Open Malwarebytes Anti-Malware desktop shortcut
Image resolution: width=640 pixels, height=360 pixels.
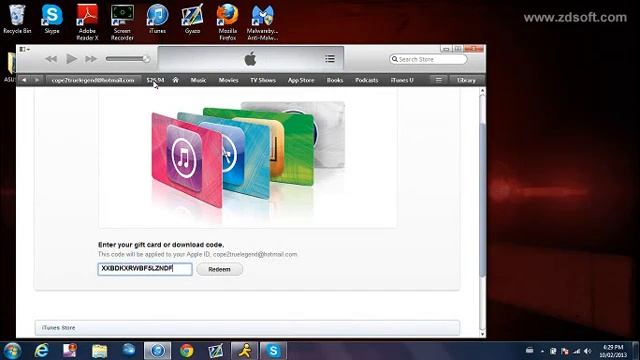262,22
